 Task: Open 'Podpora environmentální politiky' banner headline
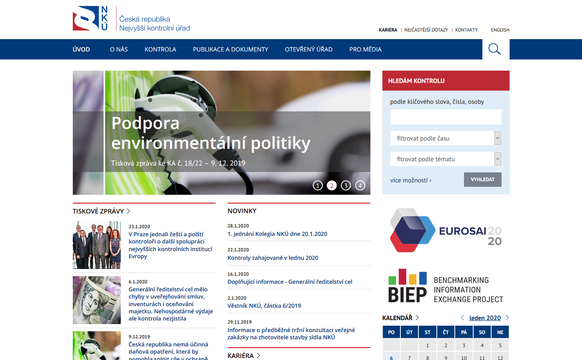211,133
